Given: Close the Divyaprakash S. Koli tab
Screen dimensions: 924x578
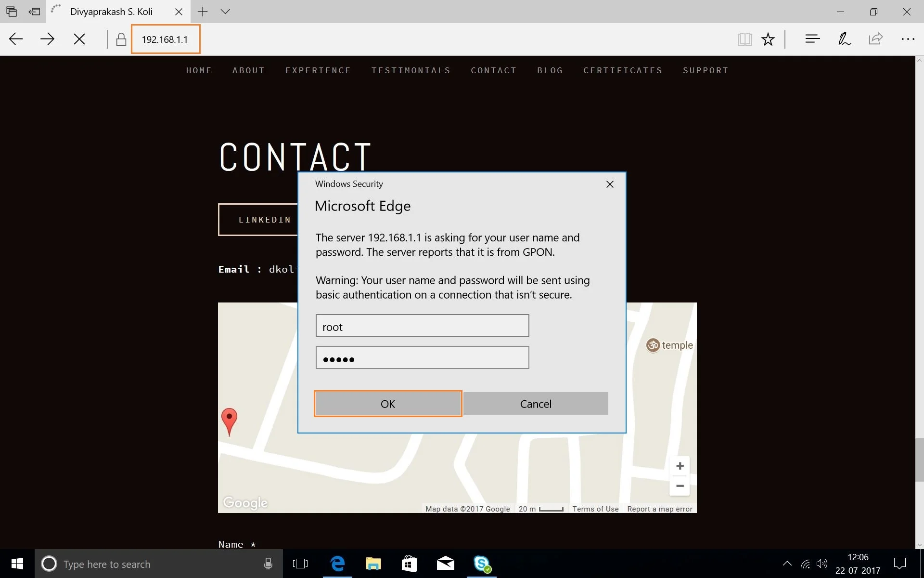Looking at the screenshot, I should coord(179,12).
